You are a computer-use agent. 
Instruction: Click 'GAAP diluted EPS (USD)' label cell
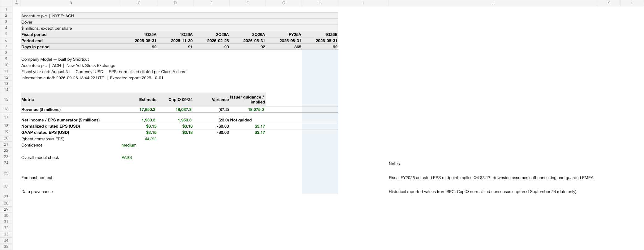tap(71, 132)
